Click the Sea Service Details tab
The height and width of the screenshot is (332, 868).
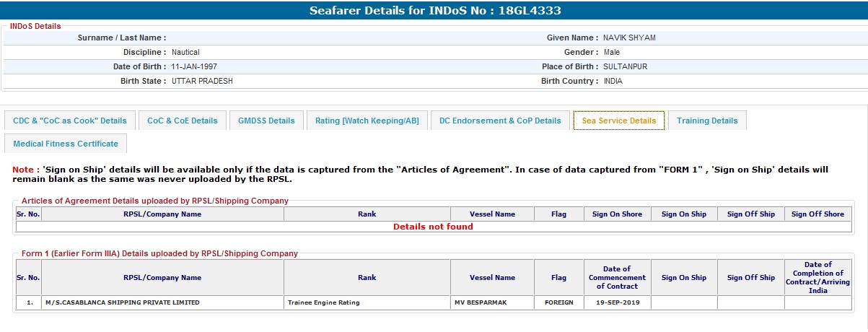coord(618,121)
